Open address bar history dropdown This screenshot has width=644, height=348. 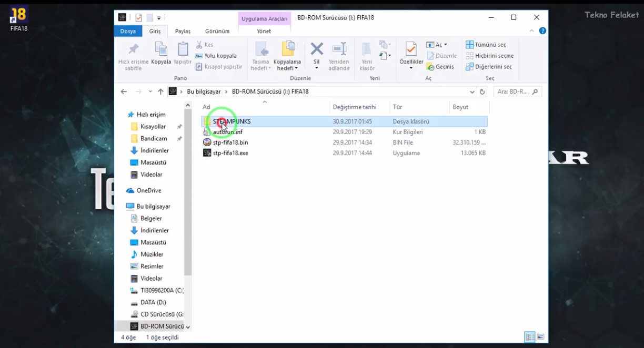click(472, 91)
